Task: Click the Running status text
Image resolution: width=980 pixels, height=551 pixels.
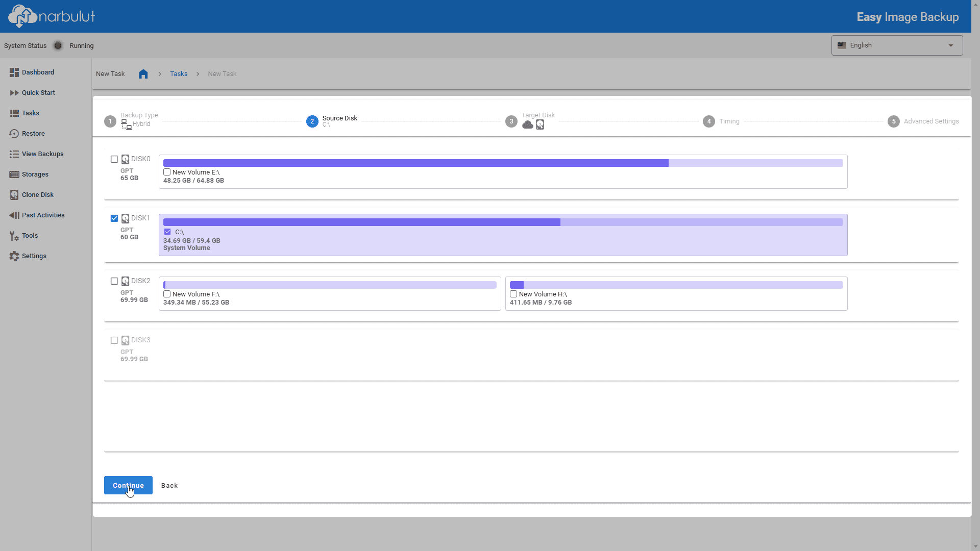Action: pyautogui.click(x=82, y=46)
